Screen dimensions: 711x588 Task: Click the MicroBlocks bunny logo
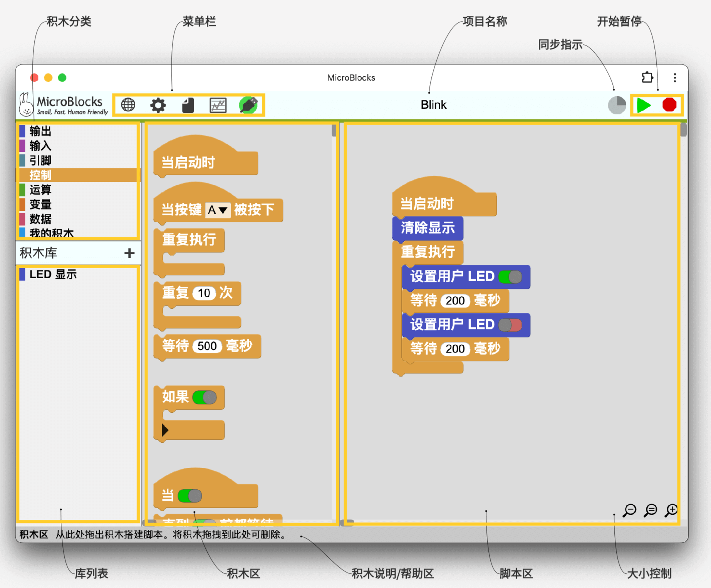(x=26, y=104)
